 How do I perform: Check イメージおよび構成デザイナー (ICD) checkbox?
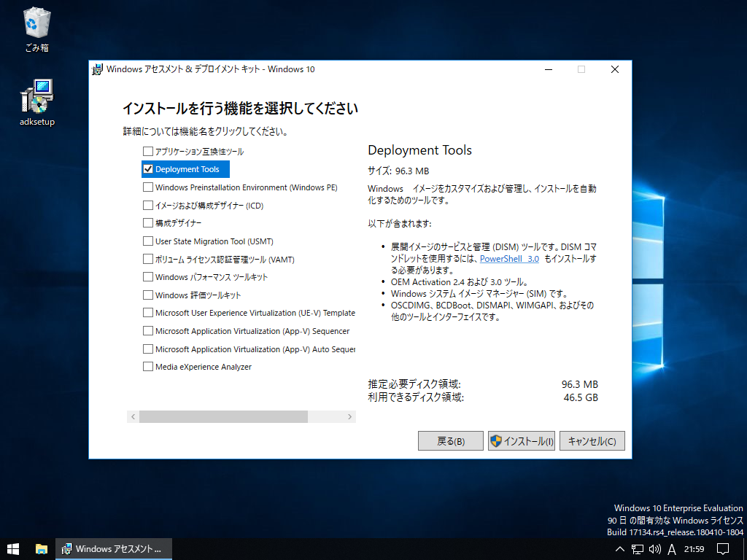coord(148,205)
